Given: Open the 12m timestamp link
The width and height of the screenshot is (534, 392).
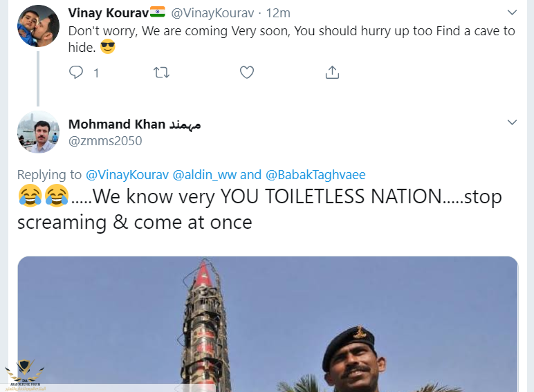Looking at the screenshot, I should 278,13.
